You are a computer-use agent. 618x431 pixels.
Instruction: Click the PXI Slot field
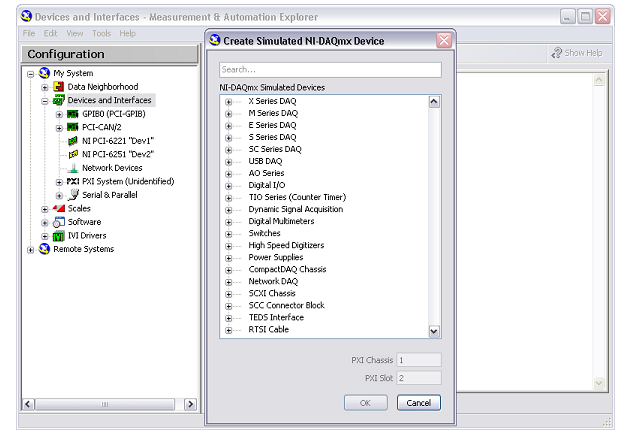pyautogui.click(x=419, y=378)
